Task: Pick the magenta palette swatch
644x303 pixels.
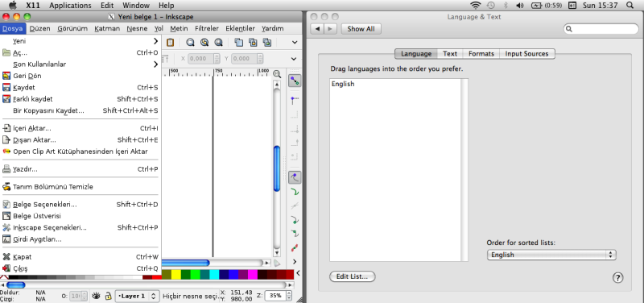Action: pyautogui.click(x=253, y=274)
